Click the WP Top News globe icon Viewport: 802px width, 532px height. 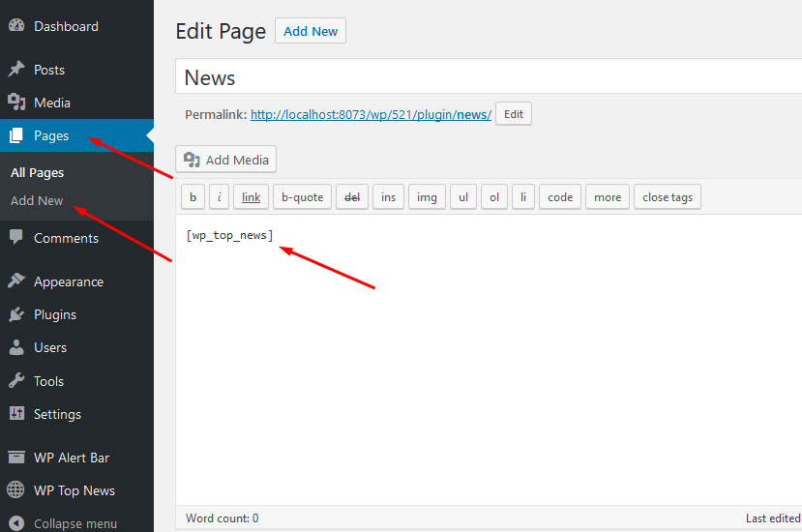point(15,490)
